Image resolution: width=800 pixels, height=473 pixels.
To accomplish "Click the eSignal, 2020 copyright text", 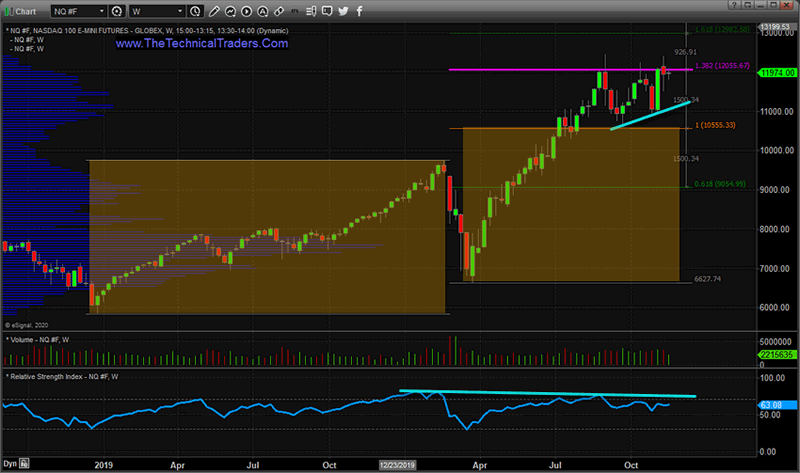I will [27, 325].
